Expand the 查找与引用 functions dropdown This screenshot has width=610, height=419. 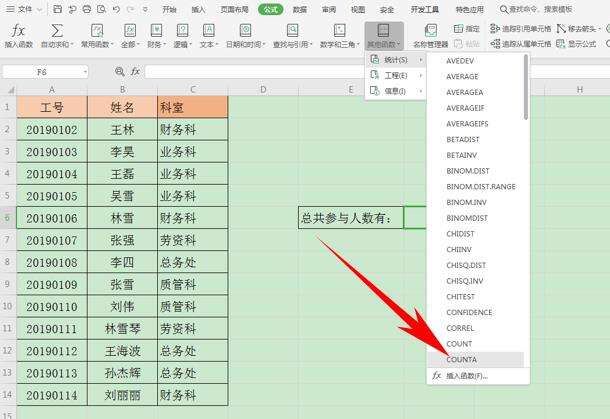tap(311, 45)
